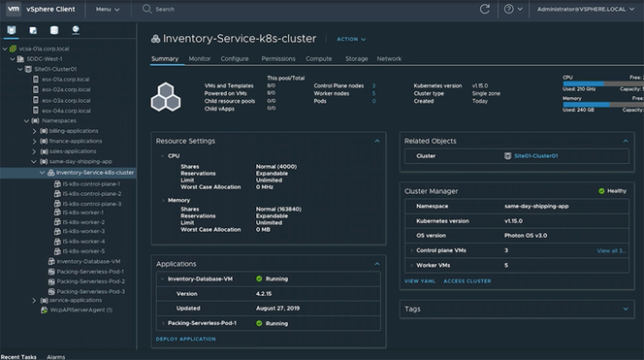Screen dimensions: 644x360
Task: Switch to the Configure tab
Action: tap(235, 59)
